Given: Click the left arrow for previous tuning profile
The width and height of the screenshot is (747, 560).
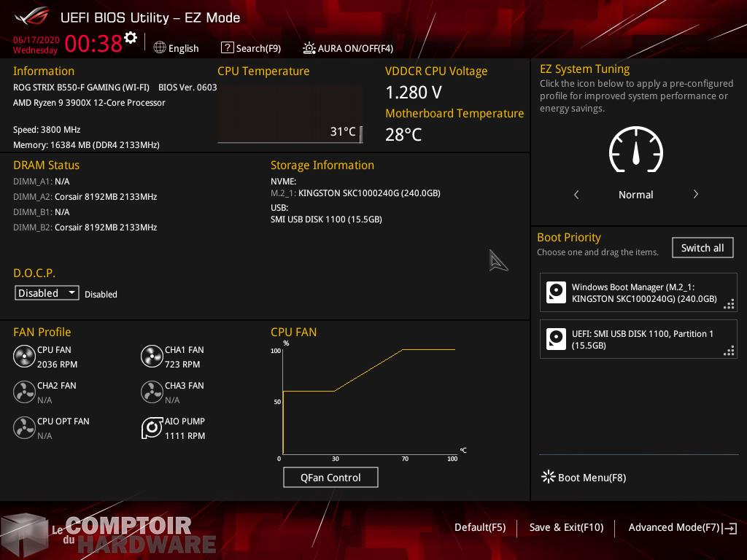Looking at the screenshot, I should 576,195.
